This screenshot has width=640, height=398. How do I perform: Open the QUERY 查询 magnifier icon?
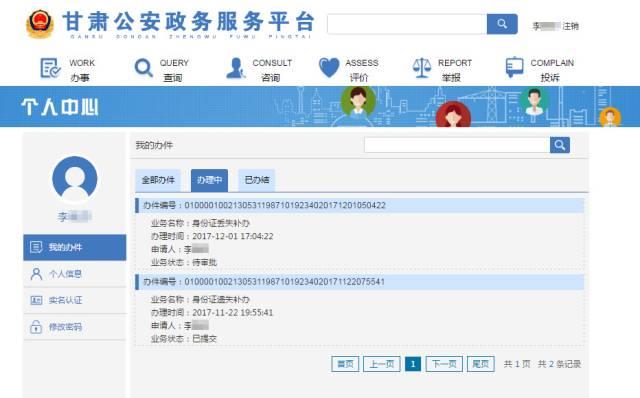tap(143, 68)
